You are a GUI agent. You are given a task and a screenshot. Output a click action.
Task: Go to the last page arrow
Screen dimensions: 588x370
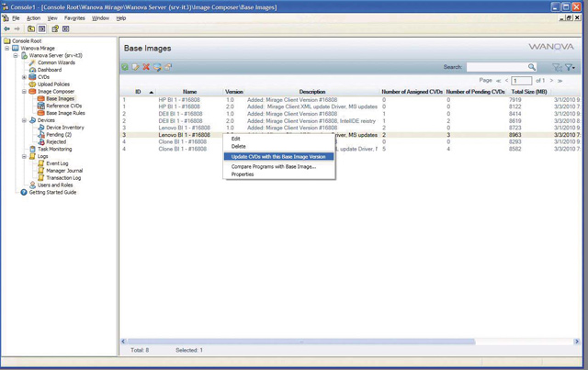[560, 81]
